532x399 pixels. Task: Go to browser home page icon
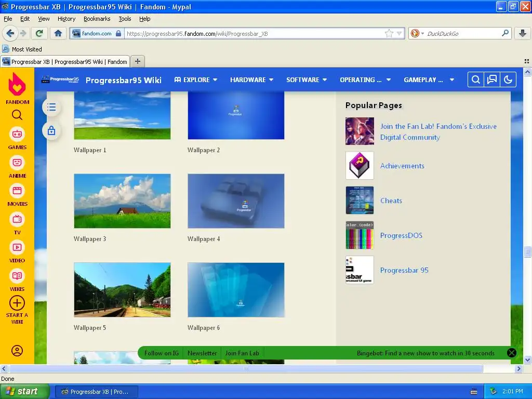click(58, 33)
